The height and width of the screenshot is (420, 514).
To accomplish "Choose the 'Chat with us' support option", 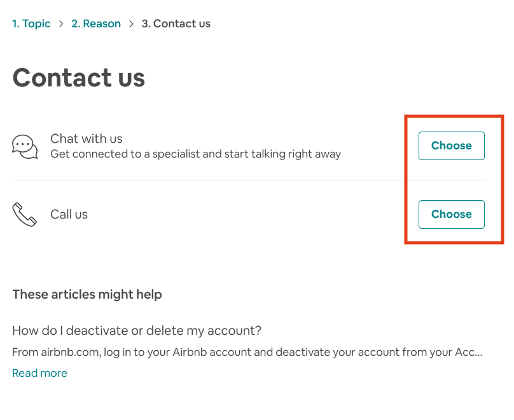I will tap(451, 146).
